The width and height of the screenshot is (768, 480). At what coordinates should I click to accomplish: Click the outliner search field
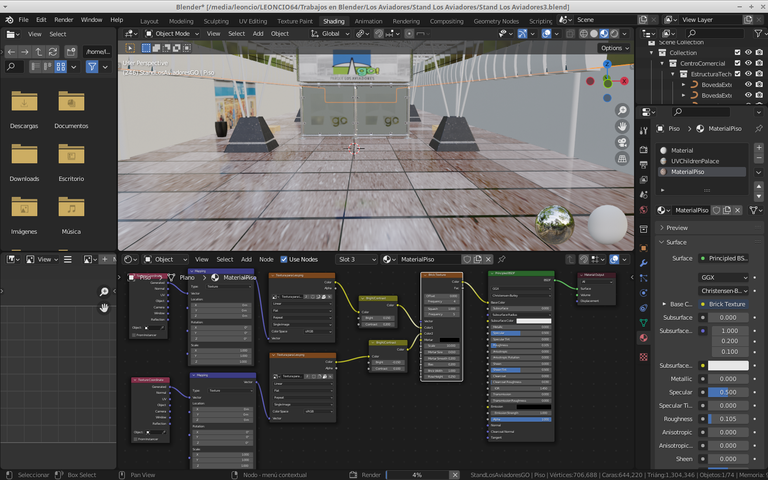(x=714, y=33)
